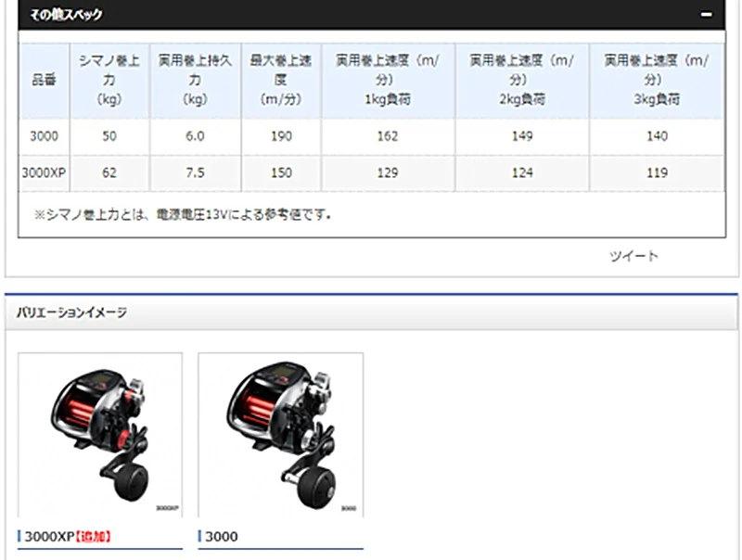Click the value 150 max speed cell
The height and width of the screenshot is (560, 742).
pyautogui.click(x=281, y=172)
